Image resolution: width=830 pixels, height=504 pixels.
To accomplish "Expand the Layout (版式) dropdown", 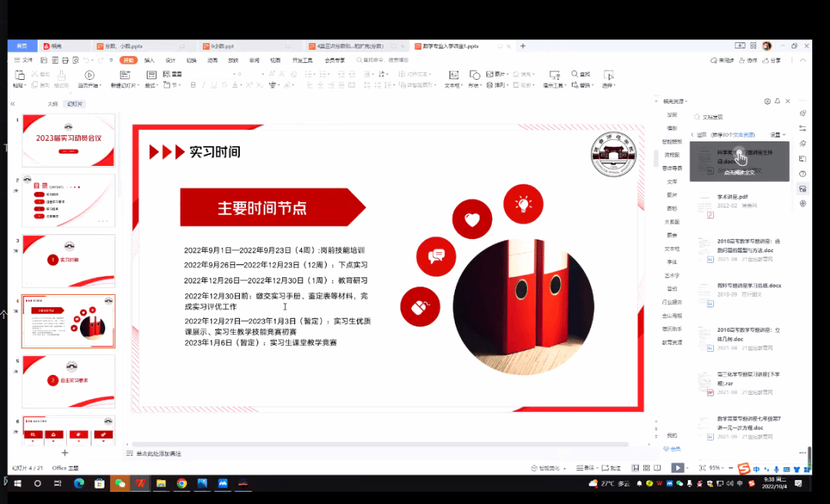I will [151, 85].
